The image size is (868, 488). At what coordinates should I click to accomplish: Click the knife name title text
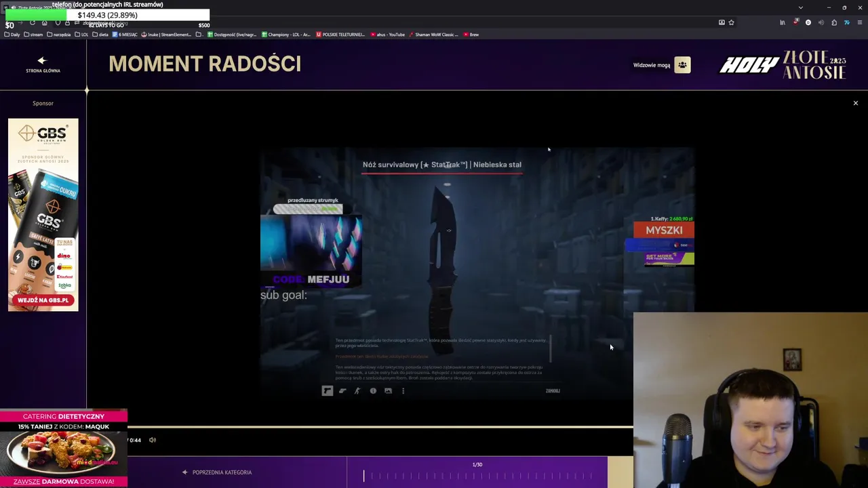pyautogui.click(x=442, y=165)
